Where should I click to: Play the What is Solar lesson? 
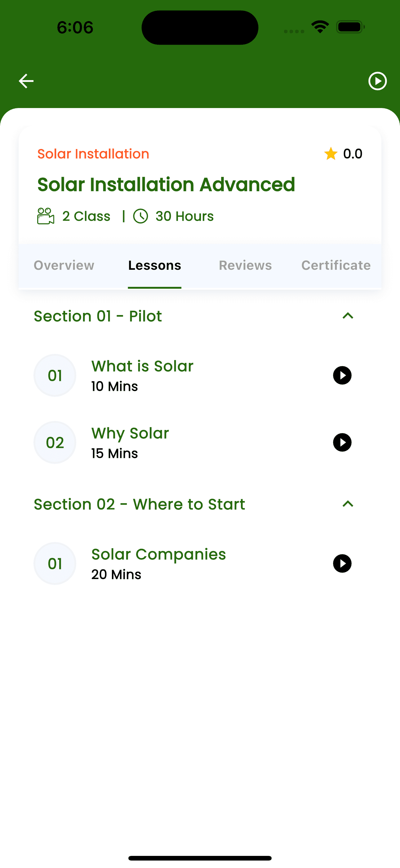[x=342, y=375]
